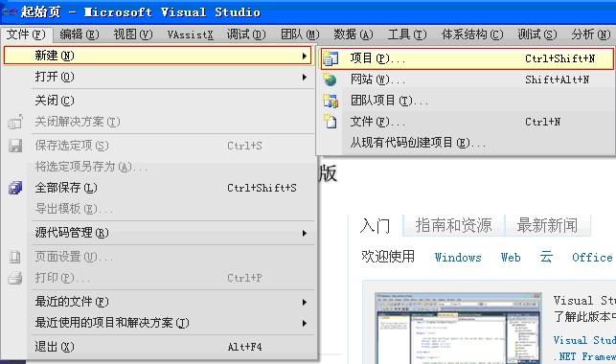
Task: Open the VAssistX menu
Action: [190, 34]
